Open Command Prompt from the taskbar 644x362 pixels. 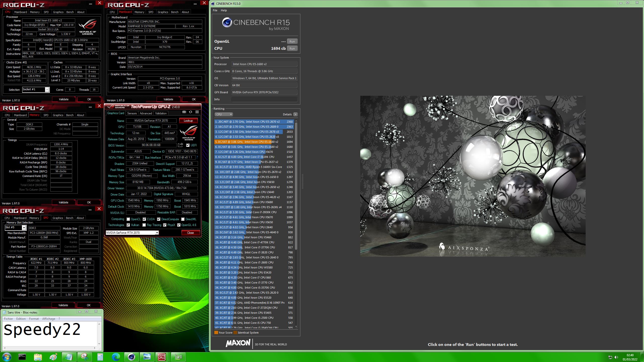tap(22, 357)
